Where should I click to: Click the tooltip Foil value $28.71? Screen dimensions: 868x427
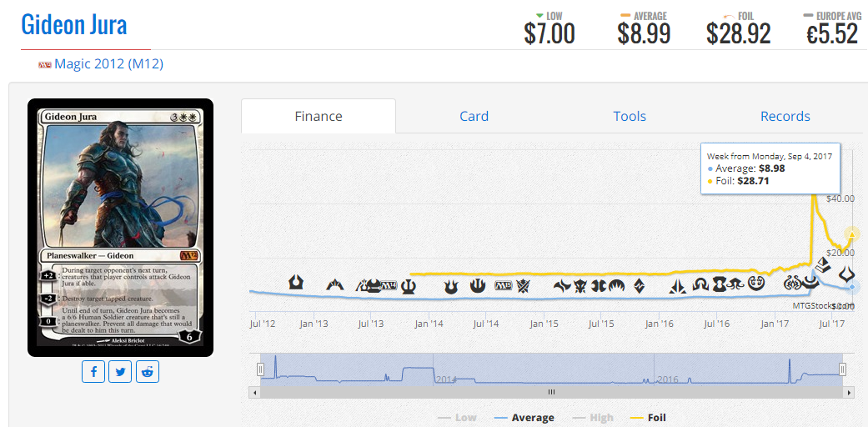coord(752,180)
